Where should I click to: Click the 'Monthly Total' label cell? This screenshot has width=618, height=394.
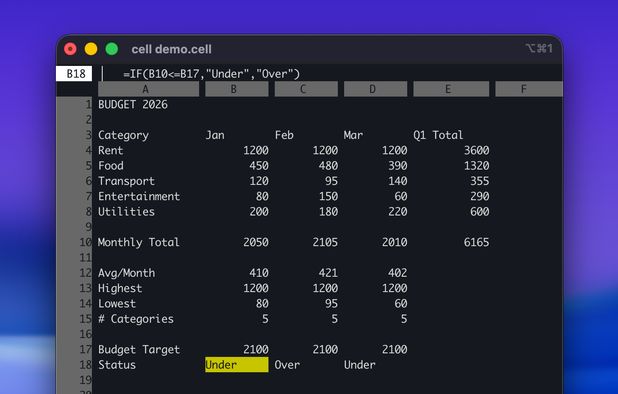[139, 242]
